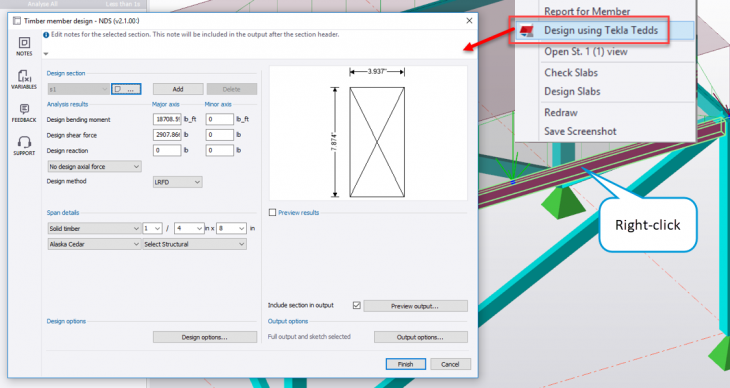Open the Design method LRFD dropdown

click(x=177, y=182)
